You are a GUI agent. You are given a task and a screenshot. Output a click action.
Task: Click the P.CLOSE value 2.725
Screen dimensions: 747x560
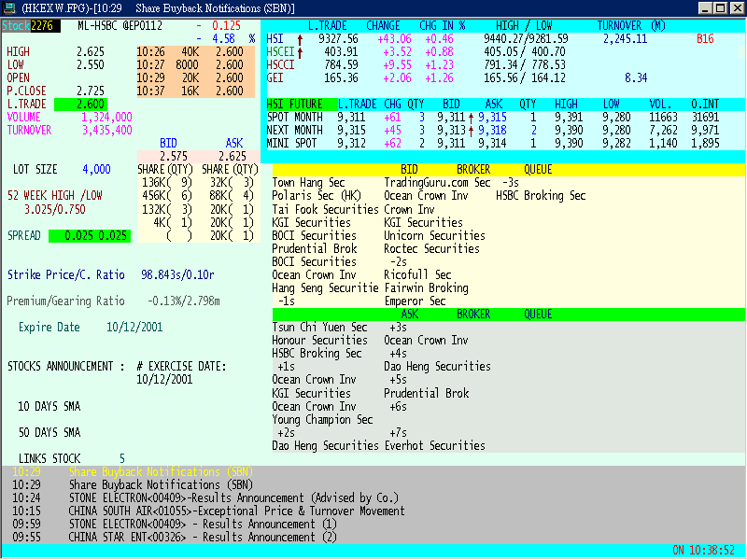coord(90,91)
